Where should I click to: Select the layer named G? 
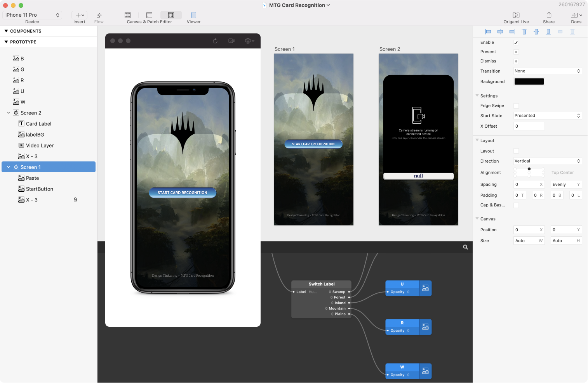49,69
